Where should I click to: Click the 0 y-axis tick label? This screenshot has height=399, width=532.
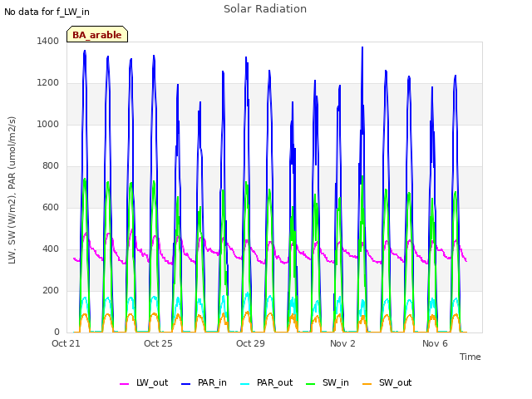(x=57, y=332)
